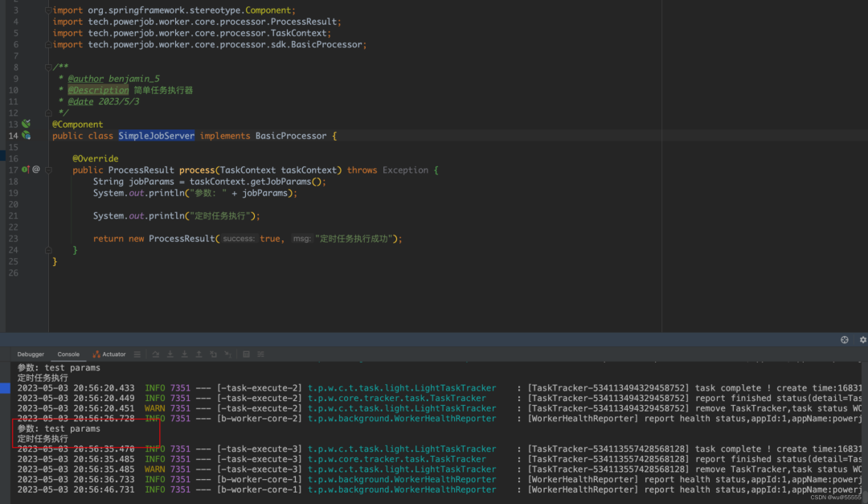Switch to the Console tab
The image size is (868, 504).
pyautogui.click(x=68, y=354)
